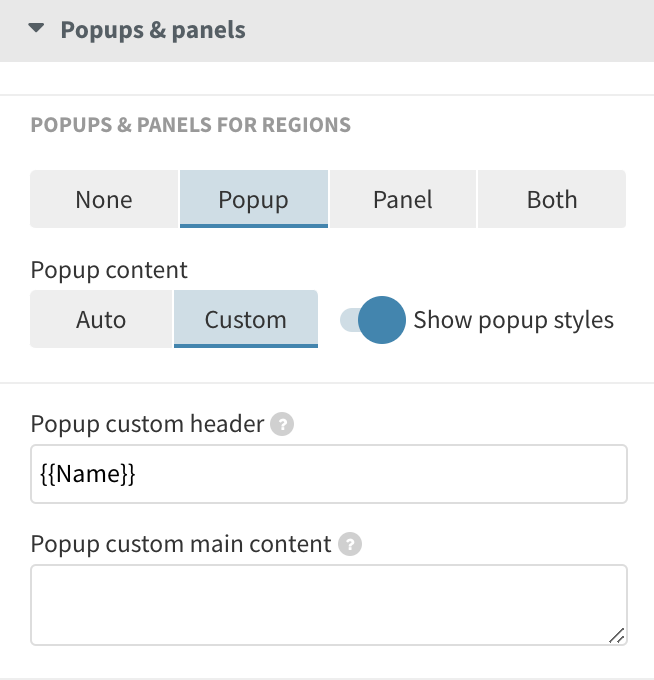Toggle the Show popup styles switch
Viewport: 654px width, 680px height.
click(373, 320)
